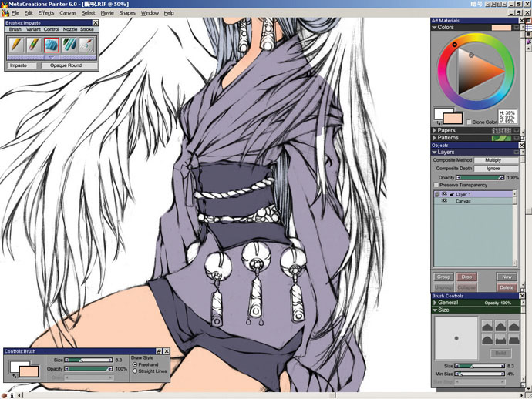
Task: Click the Layer 1 stack icon
Action: coord(437,195)
